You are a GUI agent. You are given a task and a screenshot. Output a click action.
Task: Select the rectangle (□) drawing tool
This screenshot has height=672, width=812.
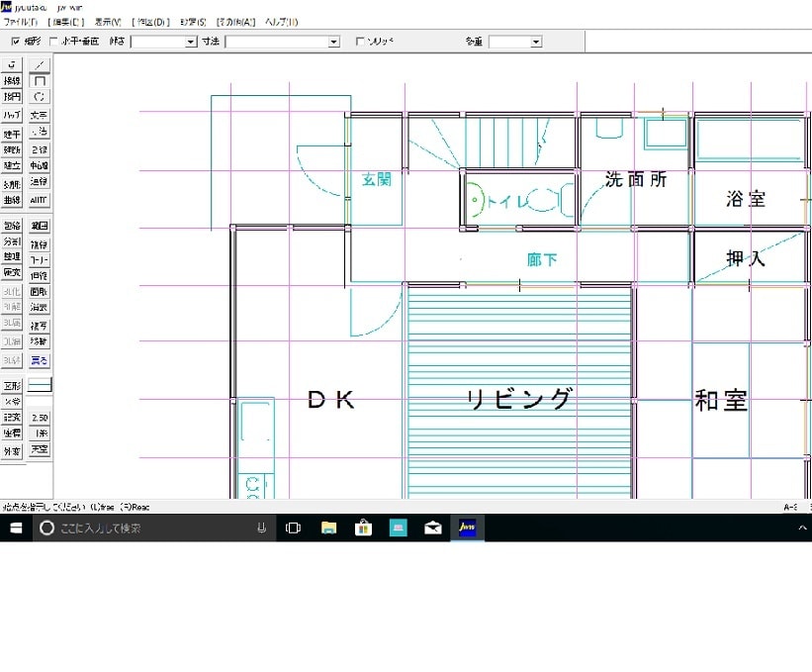(x=40, y=81)
